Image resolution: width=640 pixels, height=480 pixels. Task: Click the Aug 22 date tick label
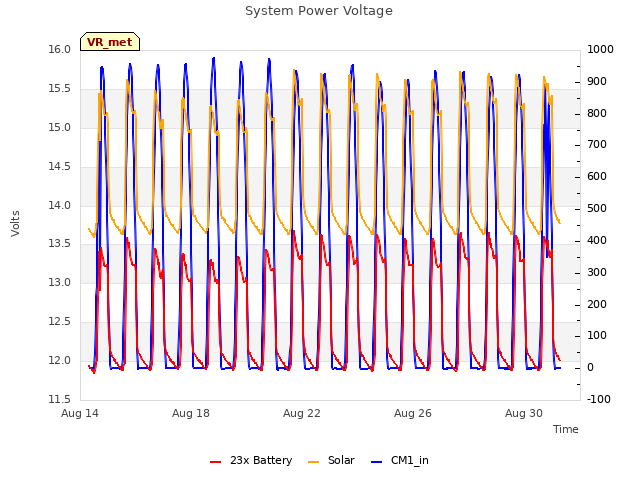click(302, 413)
